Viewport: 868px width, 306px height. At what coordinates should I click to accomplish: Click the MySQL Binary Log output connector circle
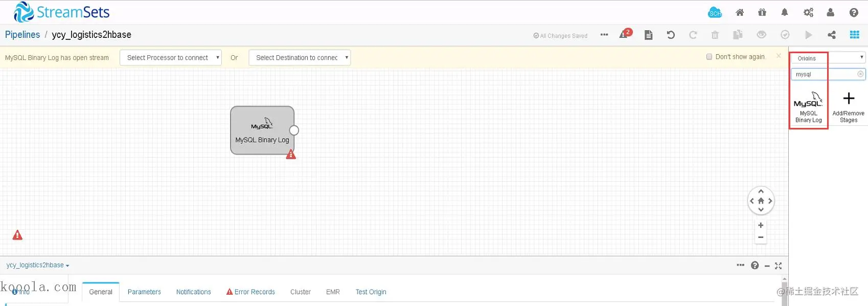pyautogui.click(x=294, y=130)
